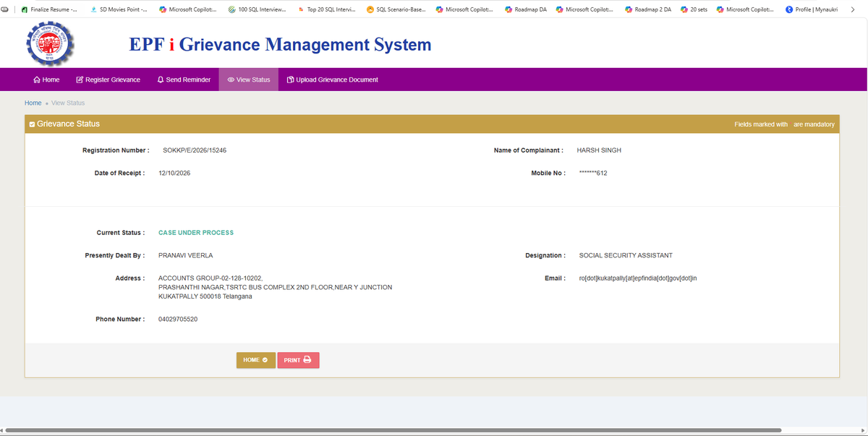Click the leftmost bookmarks bar icon
Viewport: 868px width, 436px height.
pos(5,9)
